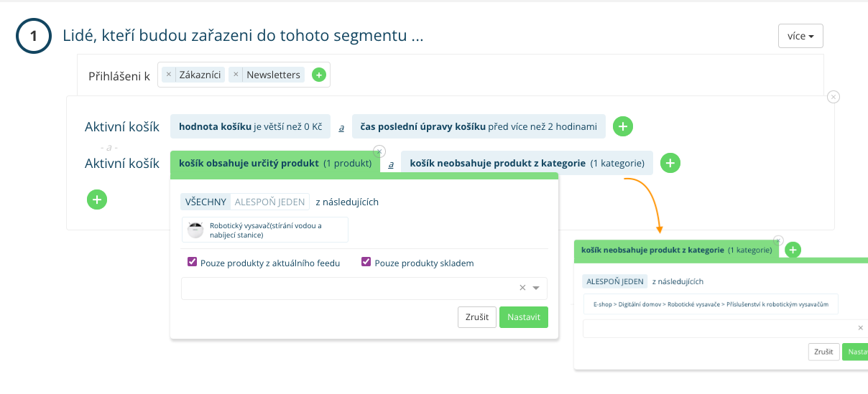Image resolution: width=868 pixels, height=394 pixels.
Task: Add another list next to Newsletters
Action: (x=319, y=75)
